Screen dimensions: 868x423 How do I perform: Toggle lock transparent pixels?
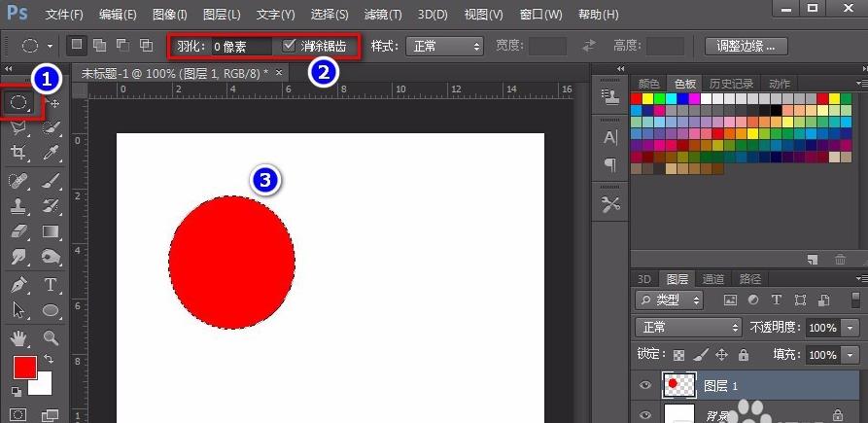click(679, 354)
